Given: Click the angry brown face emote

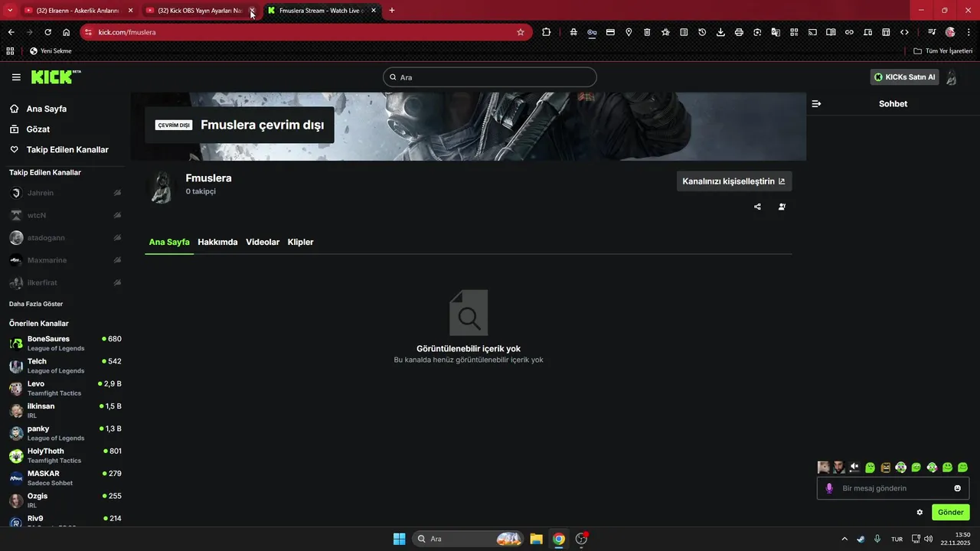Looking at the screenshot, I should click(x=886, y=467).
